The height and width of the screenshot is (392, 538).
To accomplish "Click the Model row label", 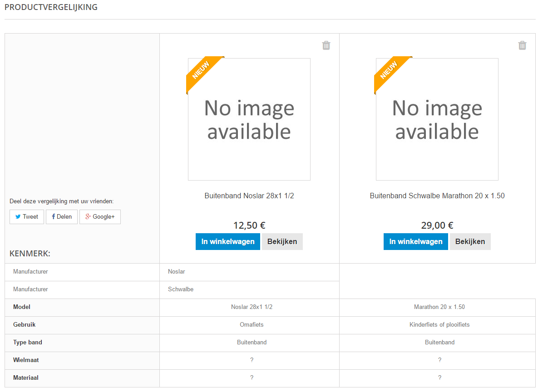I will [x=22, y=307].
